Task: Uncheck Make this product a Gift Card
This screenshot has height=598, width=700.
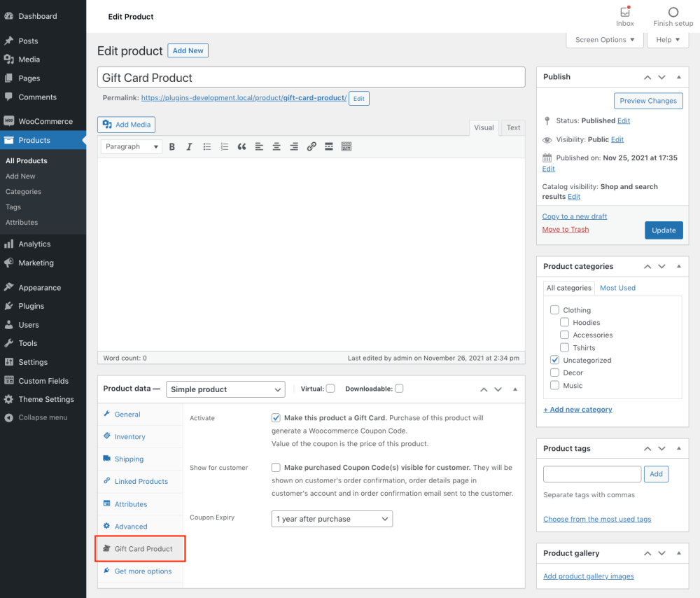Action: point(276,418)
